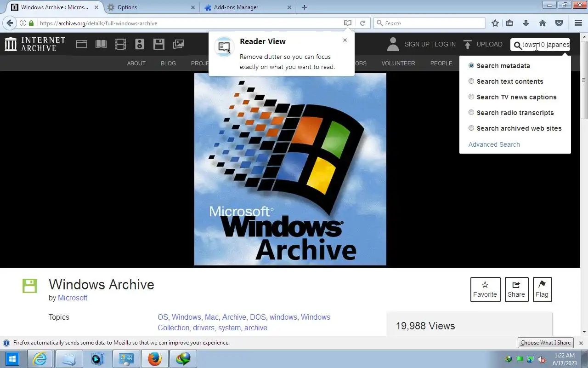Screen dimensions: 588x368
Task: Open the Mac topic link
Action: [211, 317]
